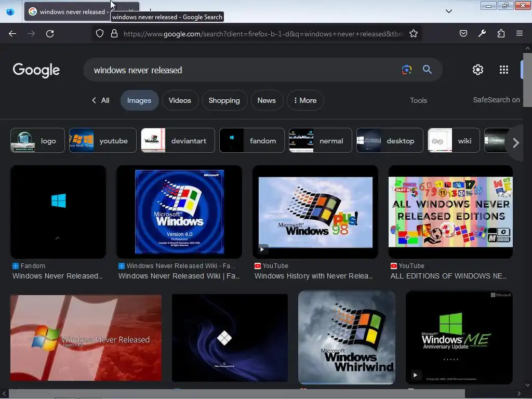Open the blue Windows logo boot screen thumbnail
532x399 pixels.
point(58,212)
